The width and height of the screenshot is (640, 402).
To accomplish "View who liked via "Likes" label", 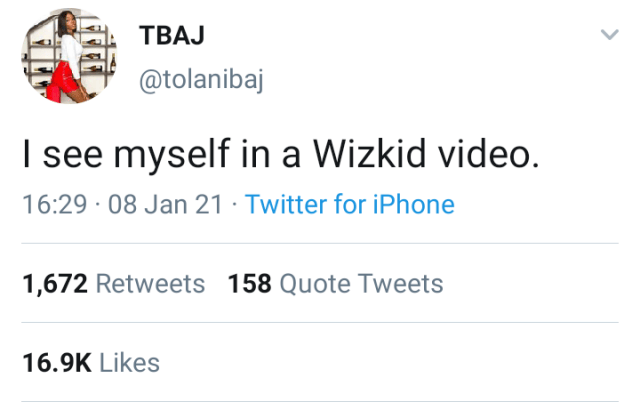I will coord(130,362).
